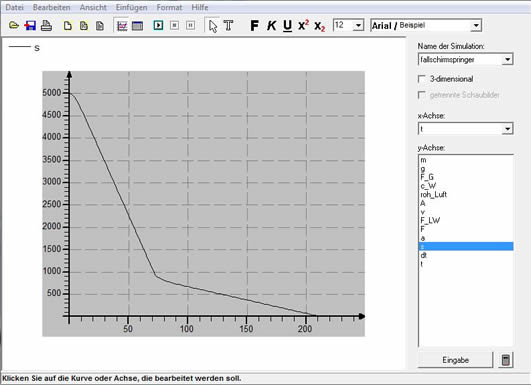Select dt in the y-Achse list

click(x=466, y=255)
